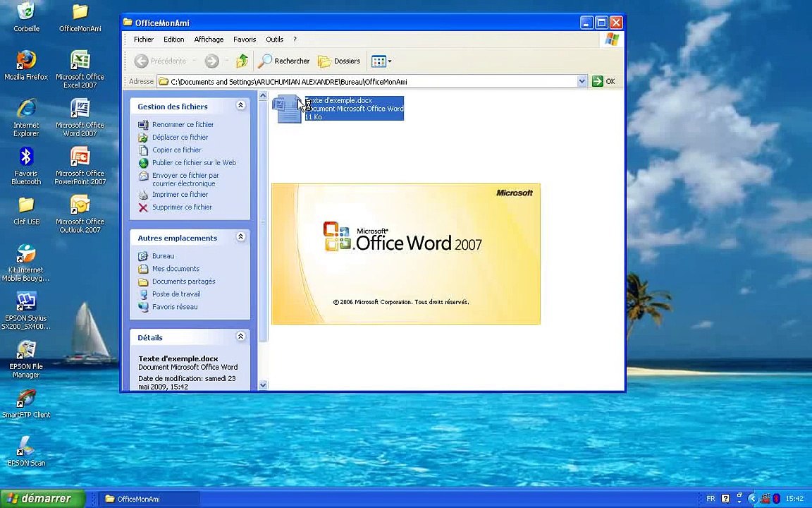
Task: Open the Fichier menu
Action: point(144,40)
